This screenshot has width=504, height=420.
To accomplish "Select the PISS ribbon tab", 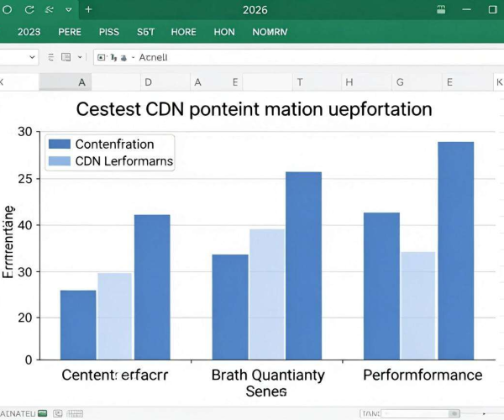I will (109, 32).
